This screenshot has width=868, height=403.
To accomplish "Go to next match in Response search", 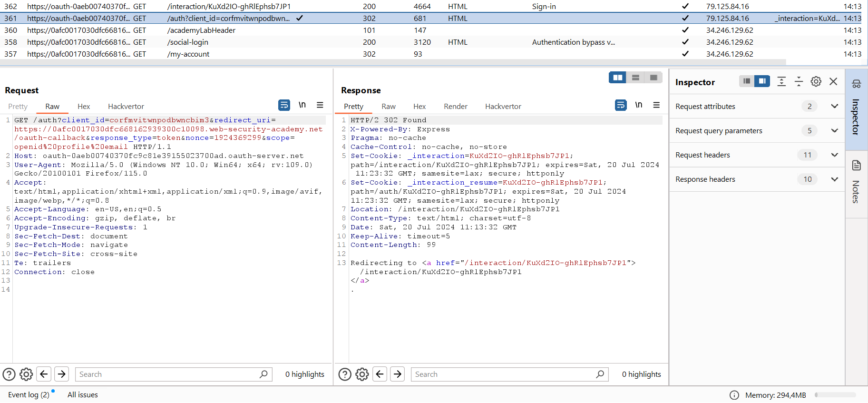I will click(398, 374).
